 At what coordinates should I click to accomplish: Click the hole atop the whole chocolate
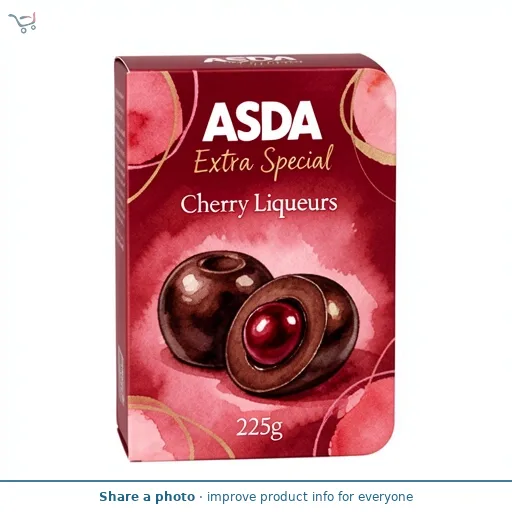click(x=221, y=265)
